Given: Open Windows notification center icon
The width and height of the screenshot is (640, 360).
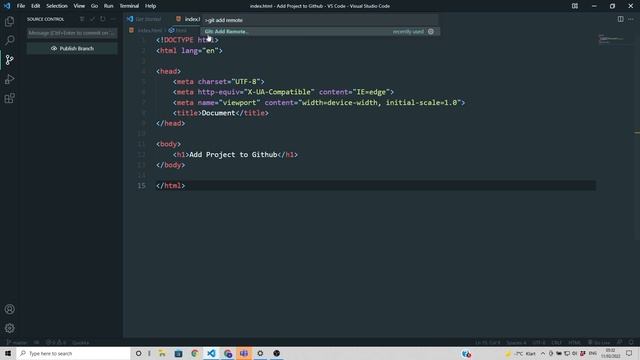Looking at the screenshot, I should click(629, 353).
